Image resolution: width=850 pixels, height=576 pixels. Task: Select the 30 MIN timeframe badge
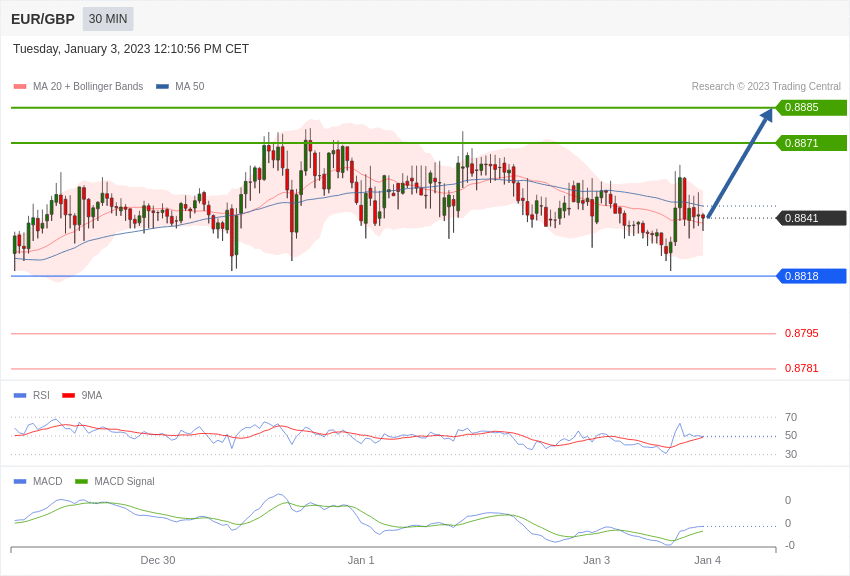108,19
